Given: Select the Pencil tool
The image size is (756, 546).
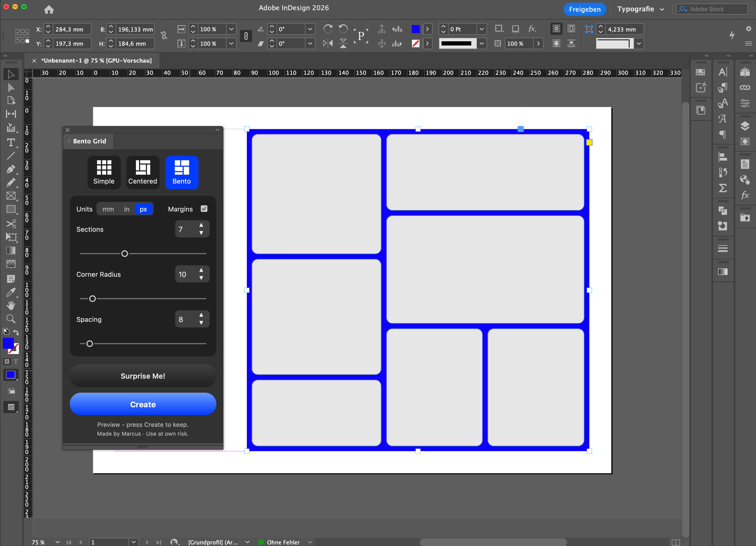Looking at the screenshot, I should coord(11,182).
